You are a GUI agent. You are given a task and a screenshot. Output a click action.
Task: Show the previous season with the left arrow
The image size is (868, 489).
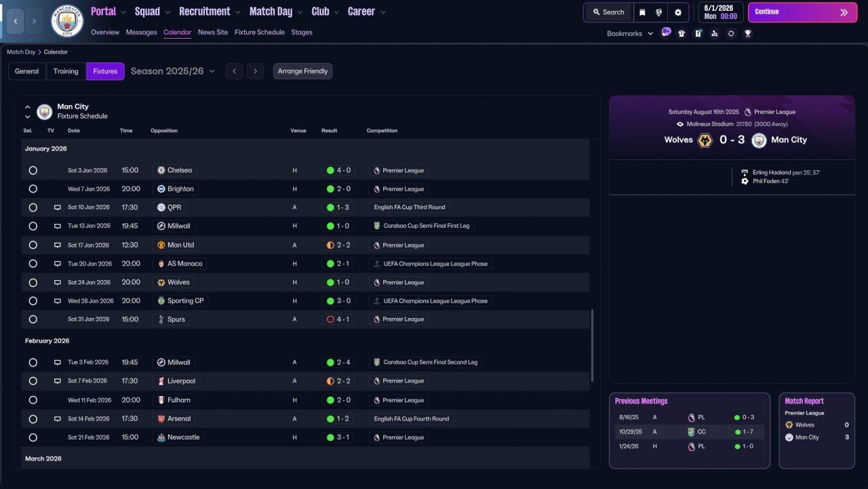(x=234, y=71)
